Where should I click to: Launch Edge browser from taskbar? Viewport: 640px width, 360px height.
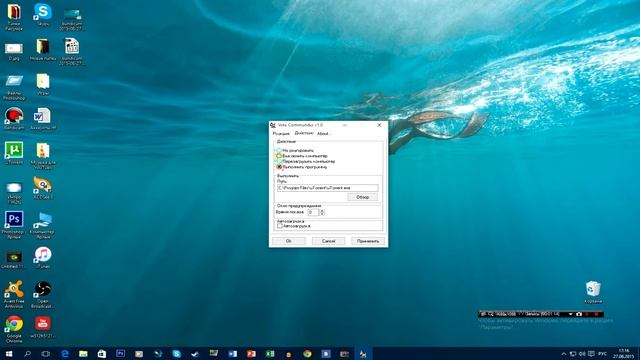point(64,354)
